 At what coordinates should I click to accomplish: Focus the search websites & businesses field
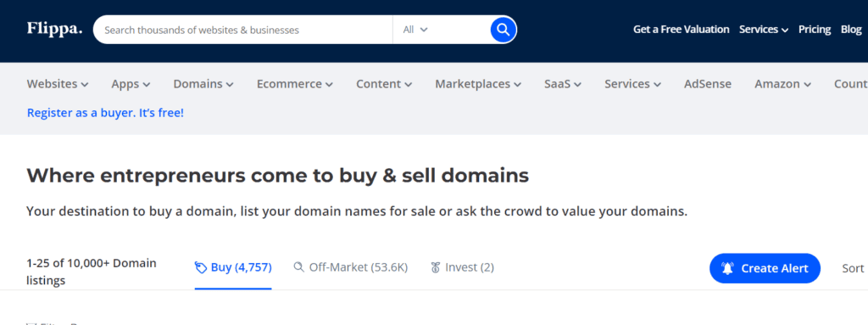[243, 30]
